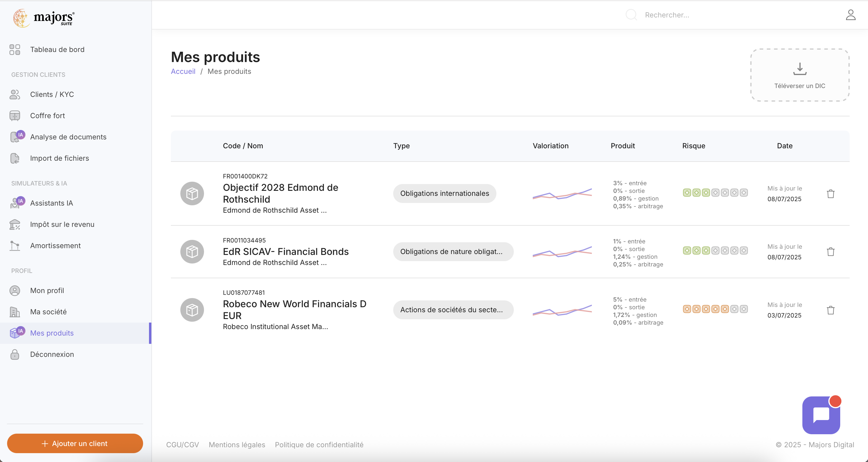868x462 pixels.
Task: Open the chat support bubble
Action: coord(821,415)
